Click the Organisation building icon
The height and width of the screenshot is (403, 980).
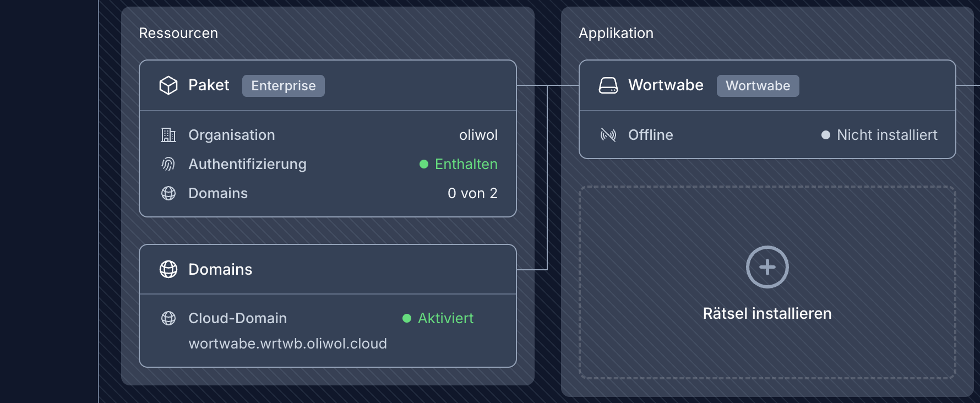(168, 135)
